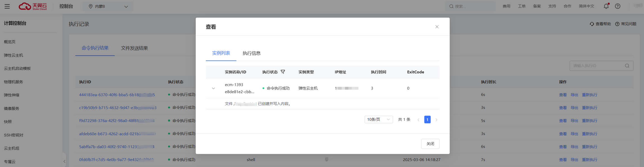The image size is (644, 167).
Task: Open the 工单 menu
Action: (521, 6)
